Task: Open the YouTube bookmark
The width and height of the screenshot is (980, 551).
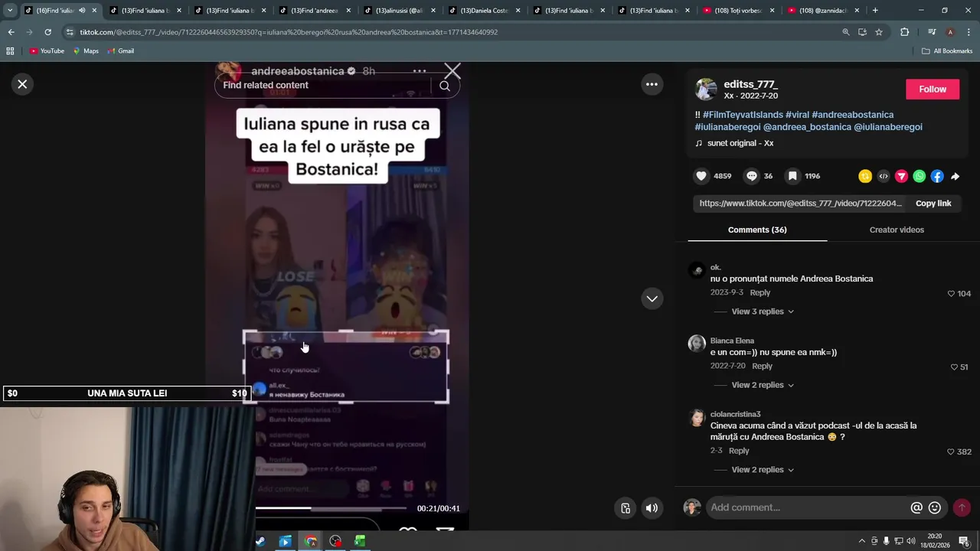Action: pyautogui.click(x=47, y=51)
